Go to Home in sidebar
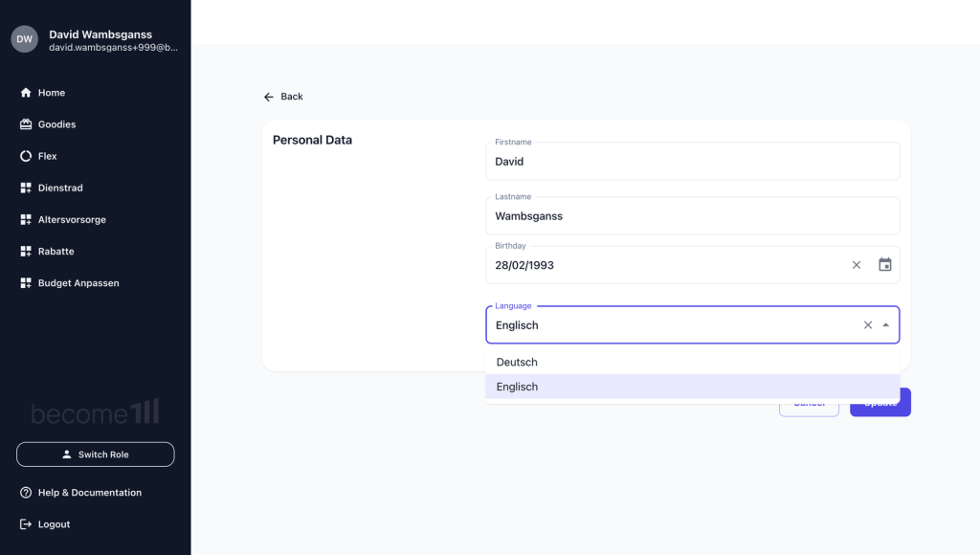 [x=52, y=93]
